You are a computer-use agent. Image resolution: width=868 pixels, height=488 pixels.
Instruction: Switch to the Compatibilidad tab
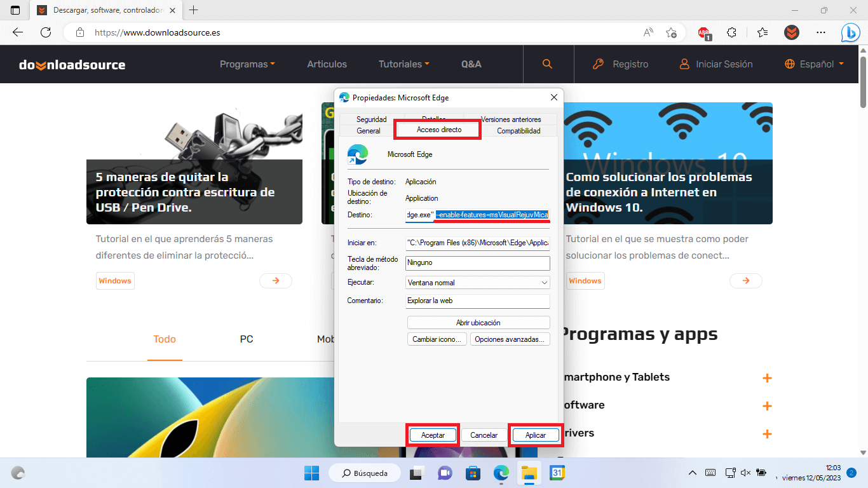coord(519,131)
